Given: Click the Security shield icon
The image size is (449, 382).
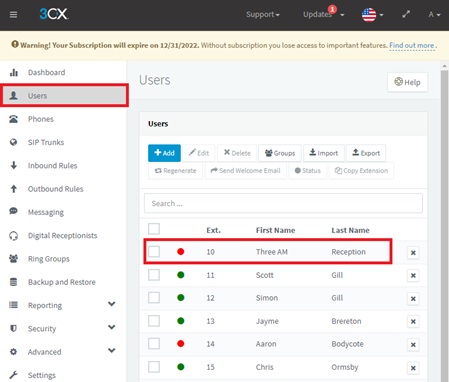Looking at the screenshot, I should tap(13, 328).
